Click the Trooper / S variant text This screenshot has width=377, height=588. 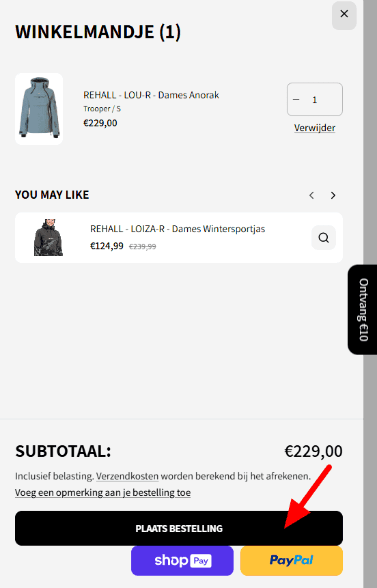click(x=102, y=109)
